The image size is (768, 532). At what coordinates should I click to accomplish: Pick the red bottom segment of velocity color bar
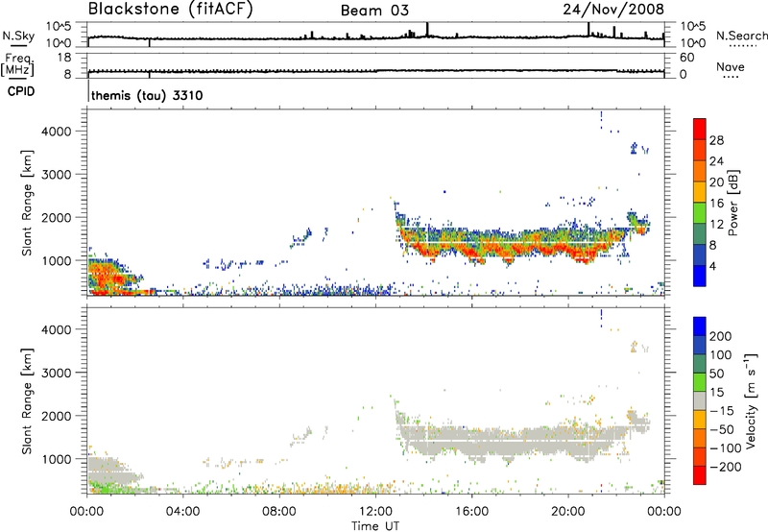(700, 475)
